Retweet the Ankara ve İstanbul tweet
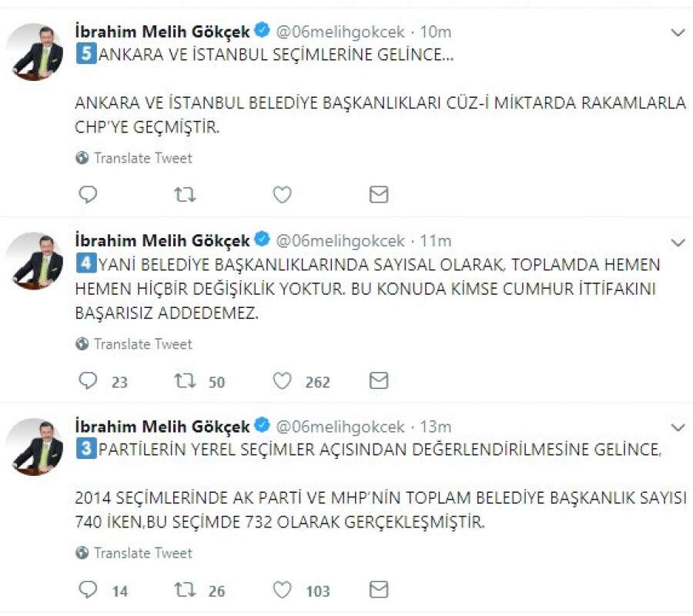Viewport: 693px width, 616px height. pos(185,195)
